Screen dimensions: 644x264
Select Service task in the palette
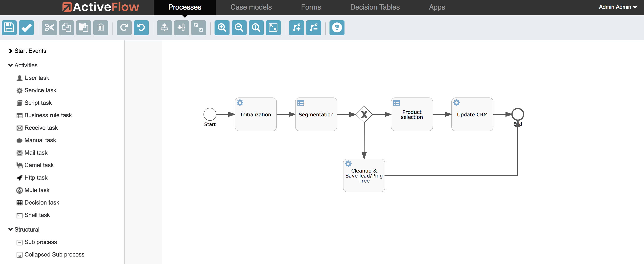point(40,90)
